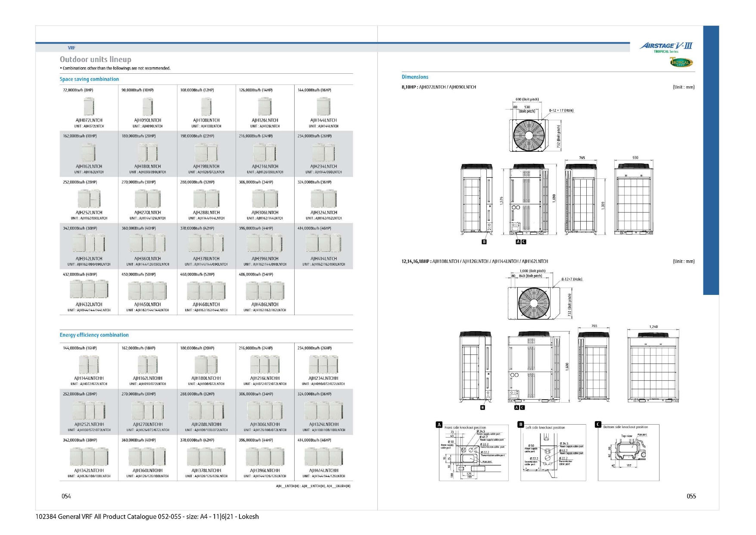Click the 'Energy efficiency combination' heading
The width and height of the screenshot is (756, 535).
(x=94, y=335)
